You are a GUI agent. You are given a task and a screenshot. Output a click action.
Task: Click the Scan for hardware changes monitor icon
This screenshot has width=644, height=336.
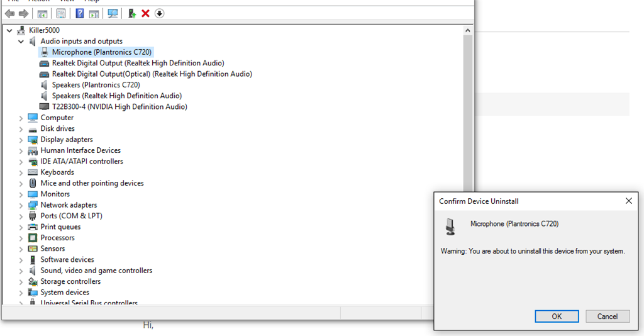[x=113, y=14]
